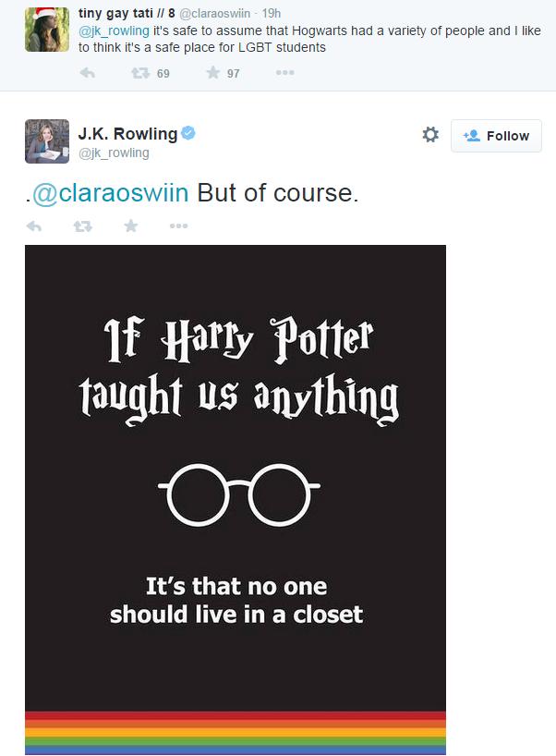The image size is (556, 756).
Task: Open more options on claraoswiin's tweet
Action: pyautogui.click(x=284, y=73)
